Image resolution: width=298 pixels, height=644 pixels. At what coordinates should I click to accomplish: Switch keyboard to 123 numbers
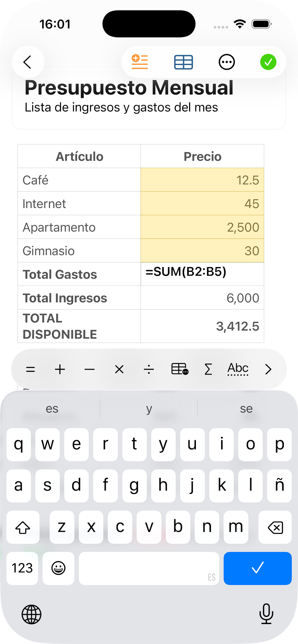pyautogui.click(x=22, y=568)
